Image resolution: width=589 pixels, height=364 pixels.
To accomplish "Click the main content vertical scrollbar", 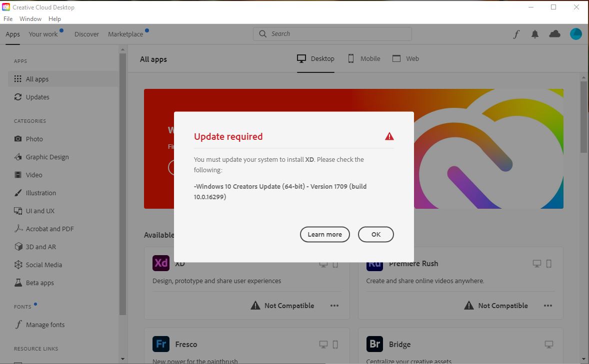I will [x=583, y=117].
